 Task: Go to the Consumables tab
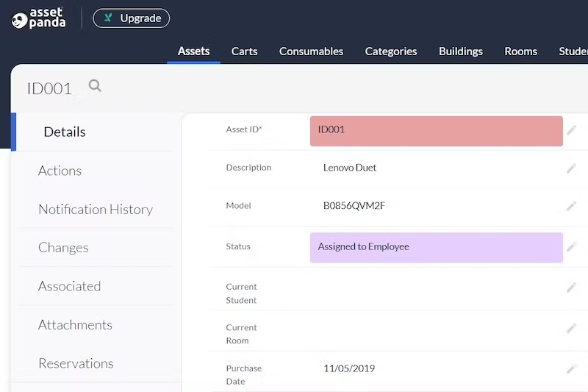coord(311,51)
